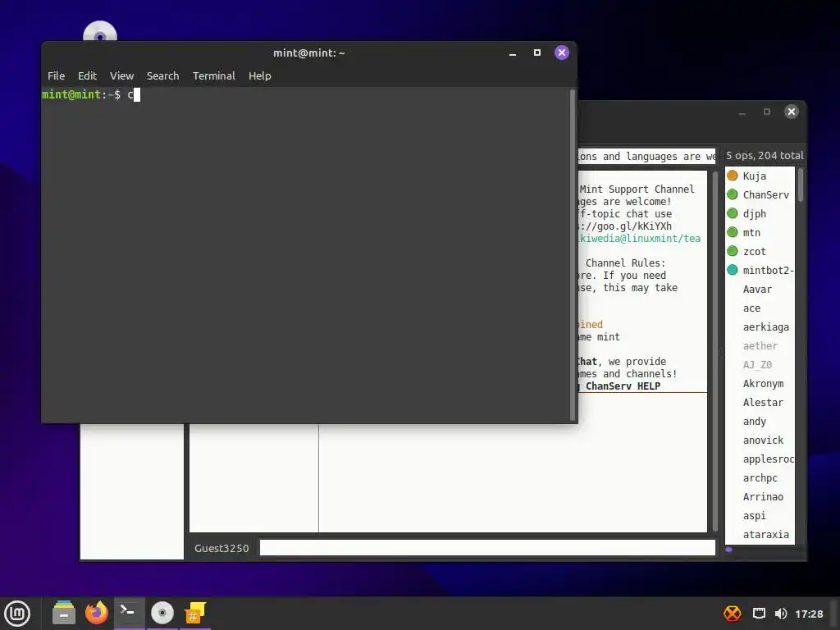Select user ataraxia in the user list
Image resolution: width=840 pixels, height=630 pixels.
760,535
